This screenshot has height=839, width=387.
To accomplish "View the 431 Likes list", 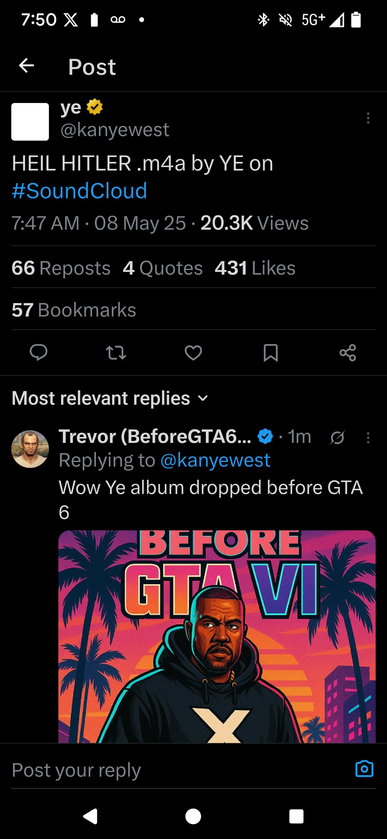I will click(255, 268).
